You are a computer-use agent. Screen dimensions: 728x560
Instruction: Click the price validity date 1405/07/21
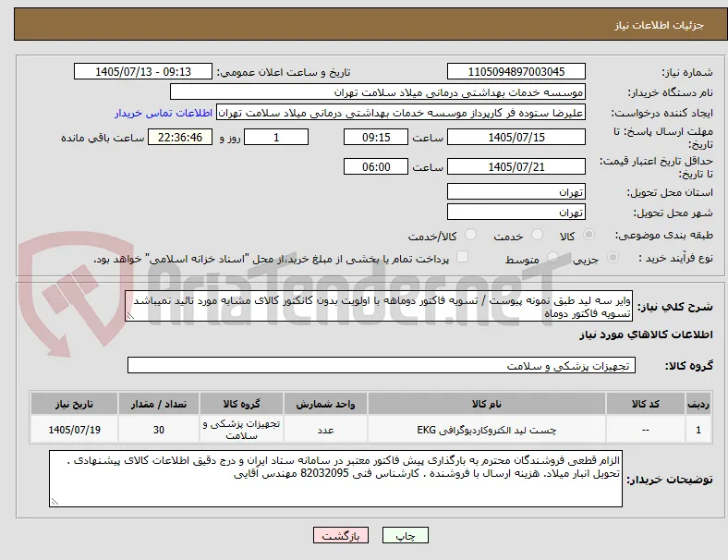(516, 166)
